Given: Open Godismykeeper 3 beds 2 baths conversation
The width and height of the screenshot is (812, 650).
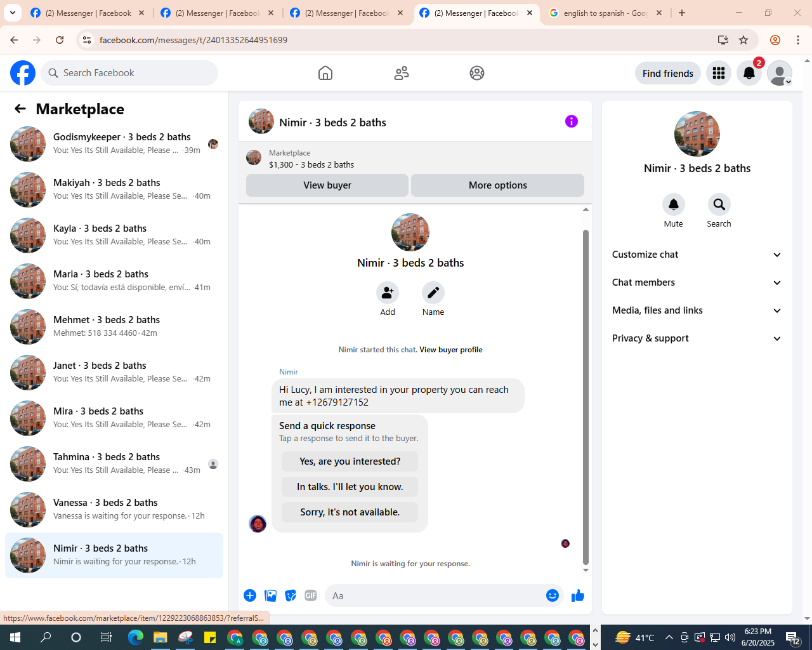Looking at the screenshot, I should pos(114,144).
